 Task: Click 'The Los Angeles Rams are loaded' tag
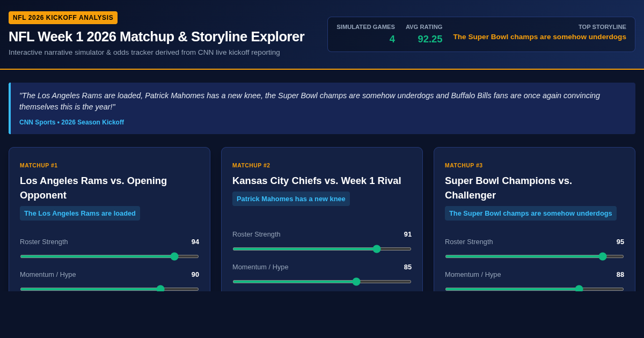[x=80, y=214]
